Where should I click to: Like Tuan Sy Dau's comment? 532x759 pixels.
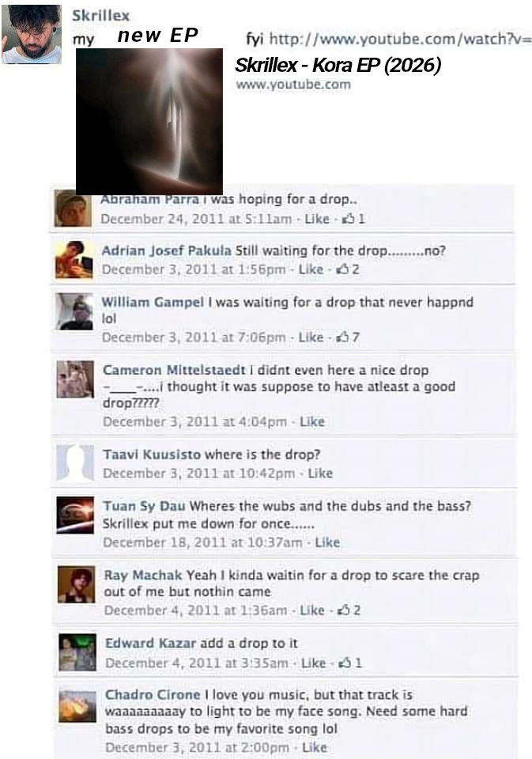tap(327, 542)
